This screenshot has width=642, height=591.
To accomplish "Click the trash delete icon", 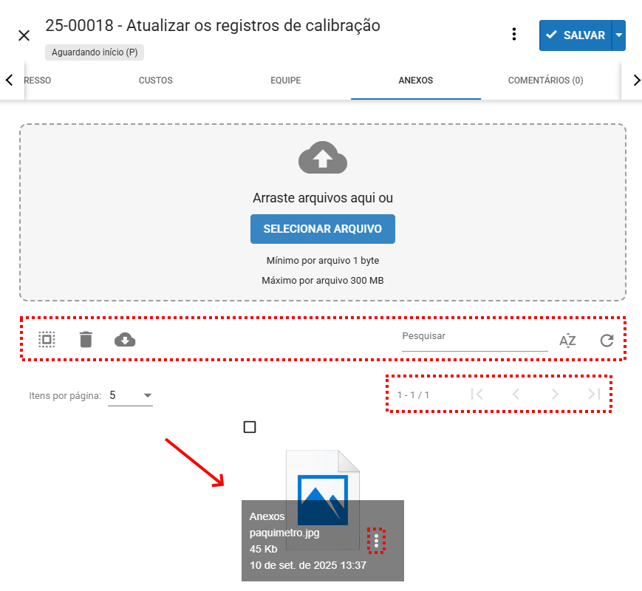I will 86,340.
